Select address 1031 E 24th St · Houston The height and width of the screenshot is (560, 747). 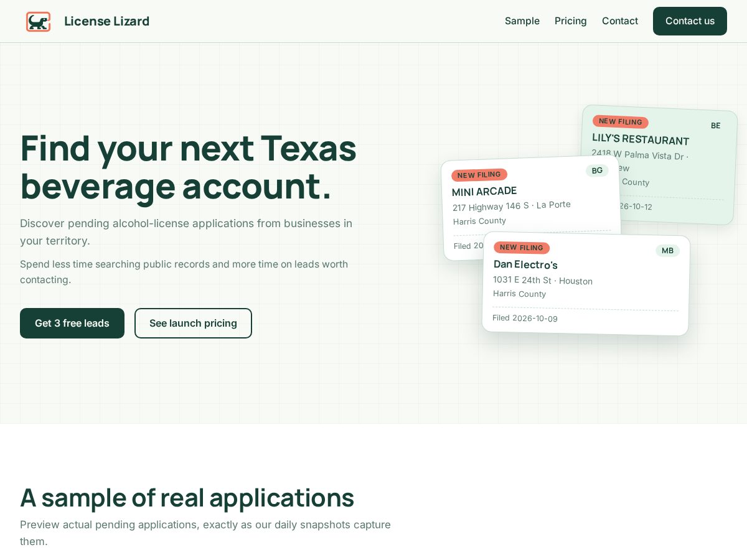543,281
